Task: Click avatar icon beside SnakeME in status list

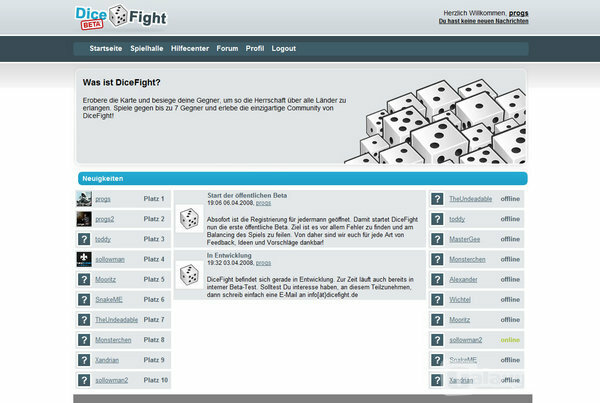Action: pyautogui.click(x=437, y=360)
